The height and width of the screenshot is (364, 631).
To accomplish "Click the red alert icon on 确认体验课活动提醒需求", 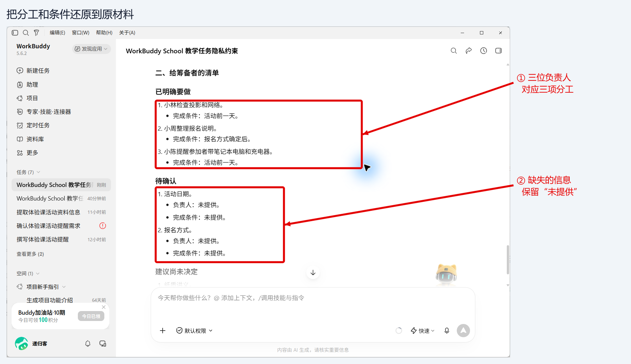I will tap(103, 226).
